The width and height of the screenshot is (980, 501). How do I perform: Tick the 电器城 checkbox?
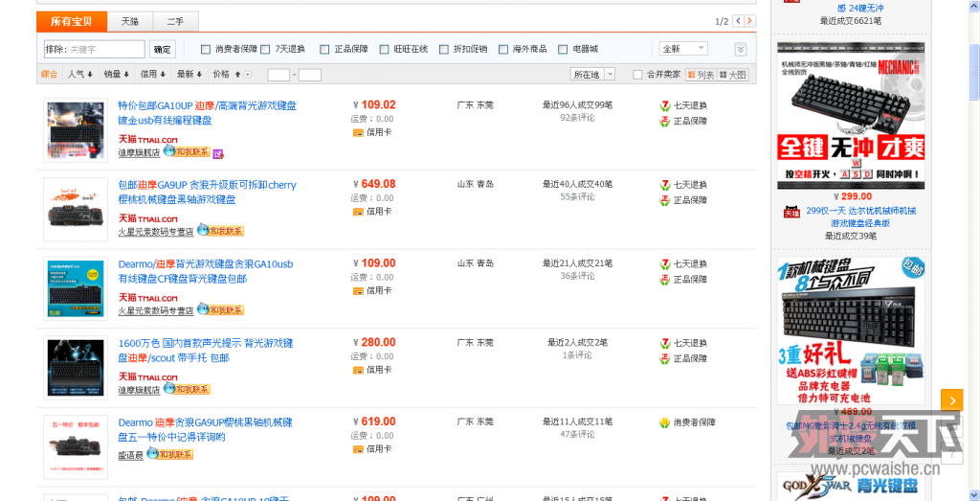563,49
